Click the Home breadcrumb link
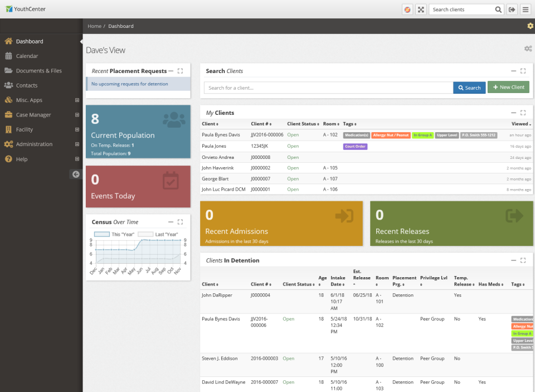The image size is (535, 392). [94, 26]
